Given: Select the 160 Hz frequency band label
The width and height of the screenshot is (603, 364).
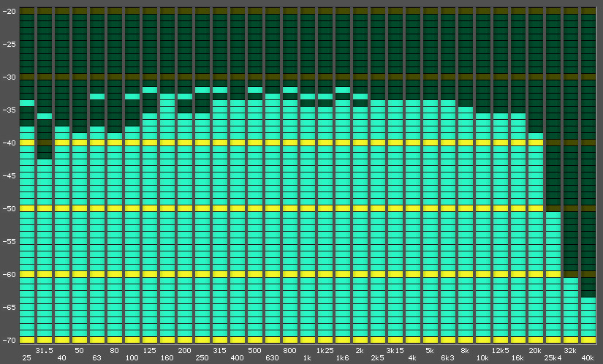Looking at the screenshot, I should pos(167,358).
